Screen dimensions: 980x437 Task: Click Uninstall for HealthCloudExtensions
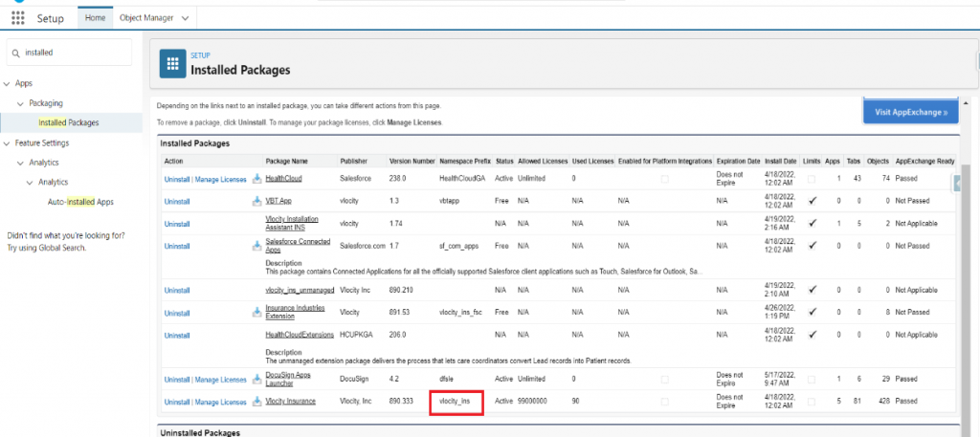click(177, 336)
